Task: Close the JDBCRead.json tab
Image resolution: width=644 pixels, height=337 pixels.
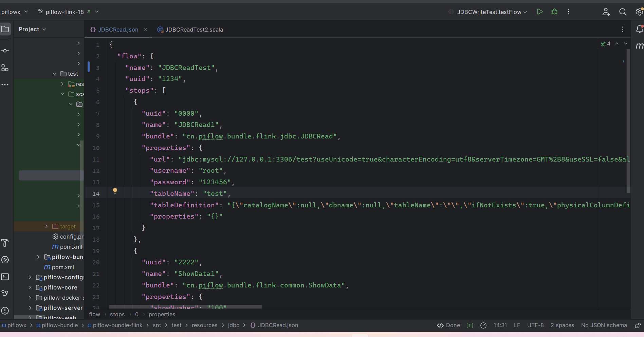Action: tap(145, 30)
